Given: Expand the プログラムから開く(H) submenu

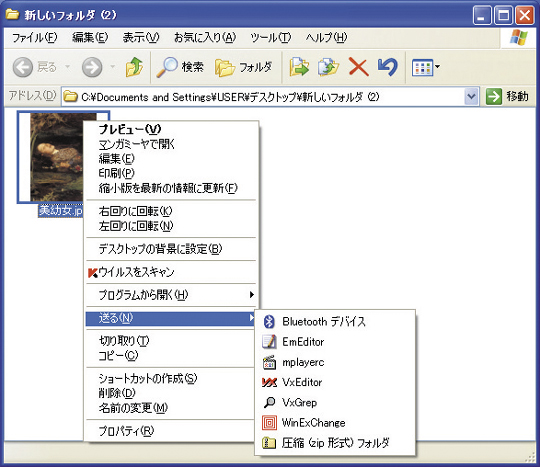Looking at the screenshot, I should pos(171,295).
